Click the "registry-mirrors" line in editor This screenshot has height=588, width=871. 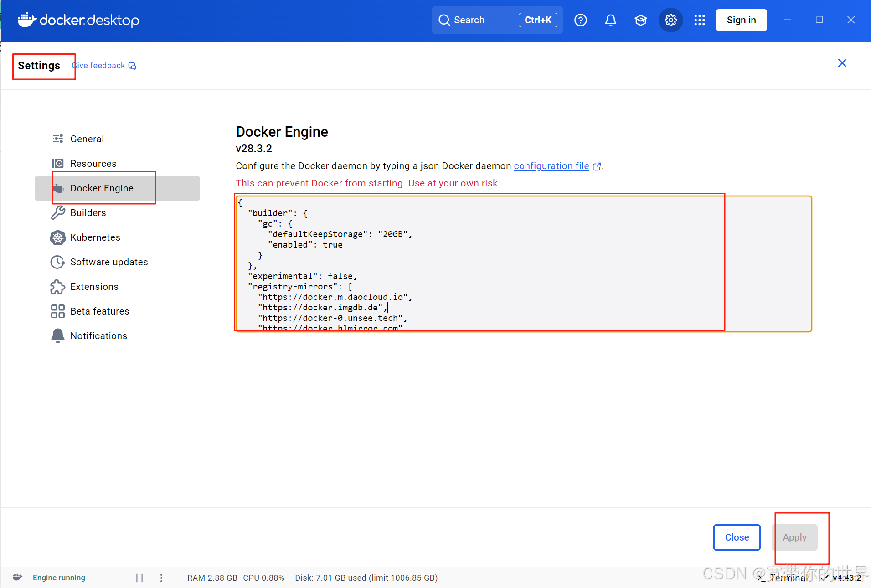300,286
